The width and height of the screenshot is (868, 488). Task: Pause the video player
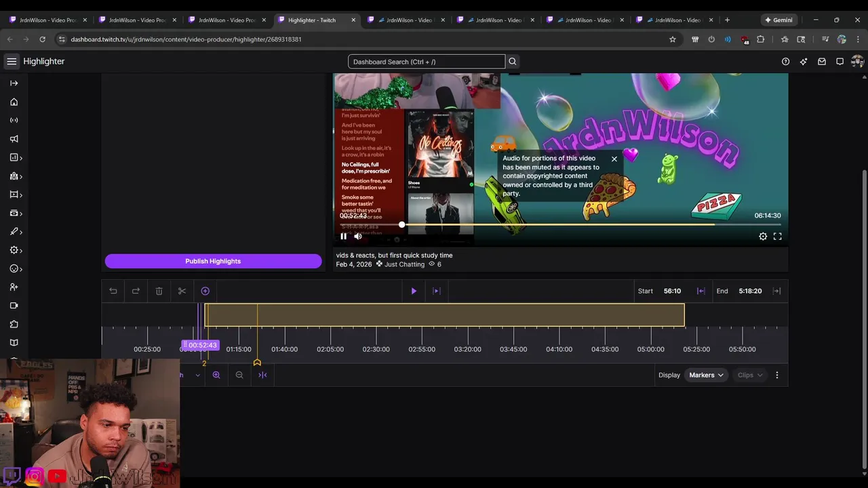(x=343, y=237)
